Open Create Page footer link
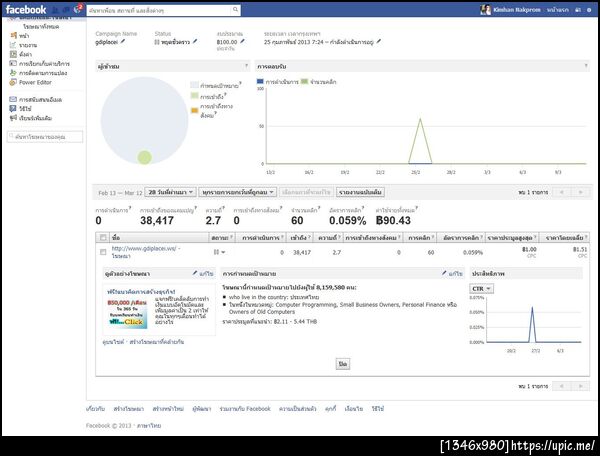Screen dimensions: 600x456 point(168,409)
